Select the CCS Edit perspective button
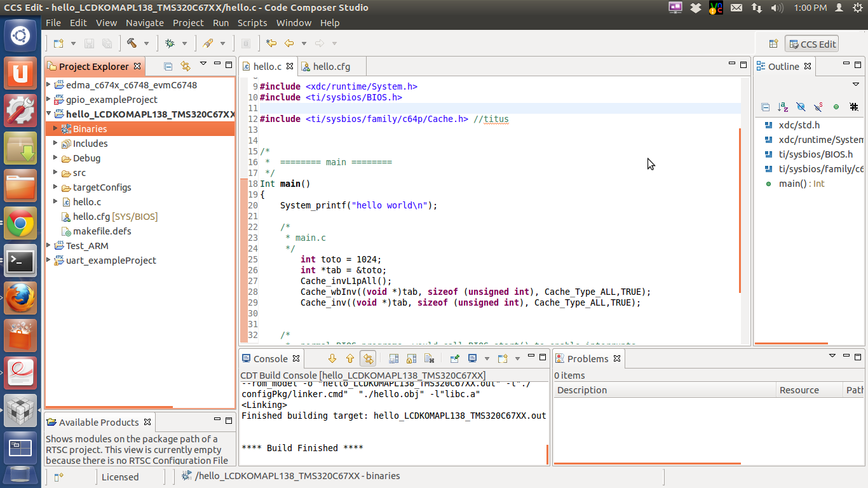 (812, 44)
